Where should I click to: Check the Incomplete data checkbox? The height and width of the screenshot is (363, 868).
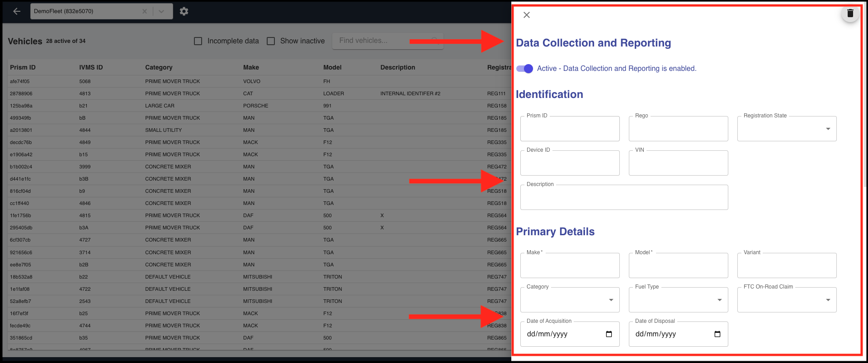pos(198,41)
